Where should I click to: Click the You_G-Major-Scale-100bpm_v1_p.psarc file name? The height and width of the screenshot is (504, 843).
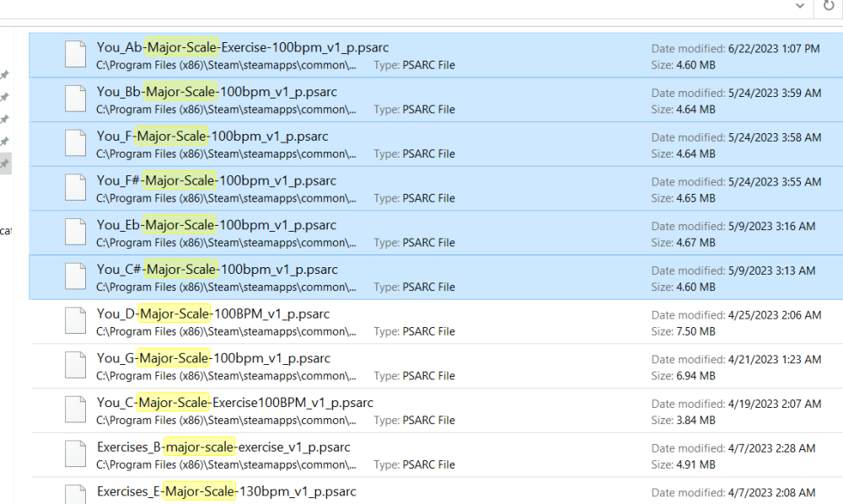(x=213, y=358)
